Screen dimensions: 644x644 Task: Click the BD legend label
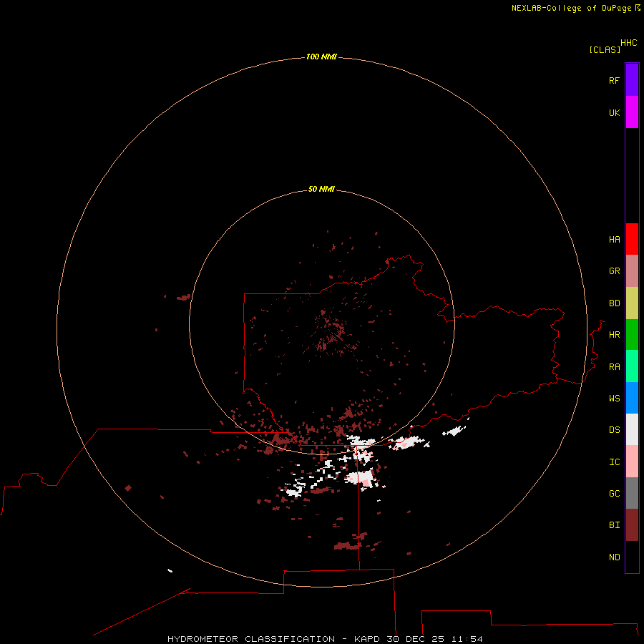point(614,303)
